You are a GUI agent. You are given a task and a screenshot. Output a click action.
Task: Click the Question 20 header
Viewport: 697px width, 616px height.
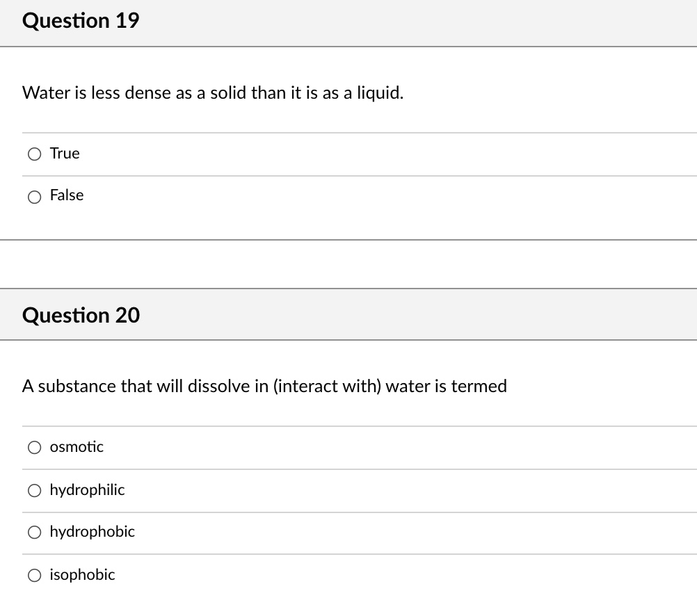click(81, 315)
